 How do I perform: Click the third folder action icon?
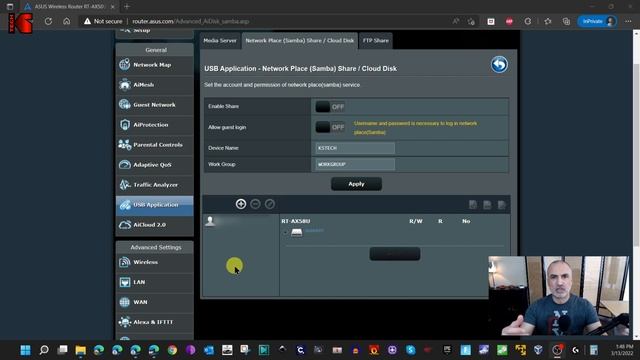point(501,204)
